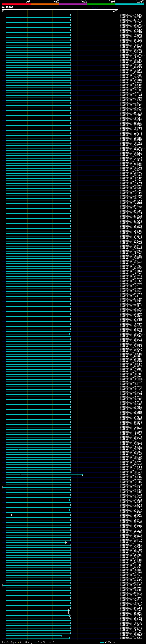Select the UniRef100_B5DRY2 label

pos(131,583)
